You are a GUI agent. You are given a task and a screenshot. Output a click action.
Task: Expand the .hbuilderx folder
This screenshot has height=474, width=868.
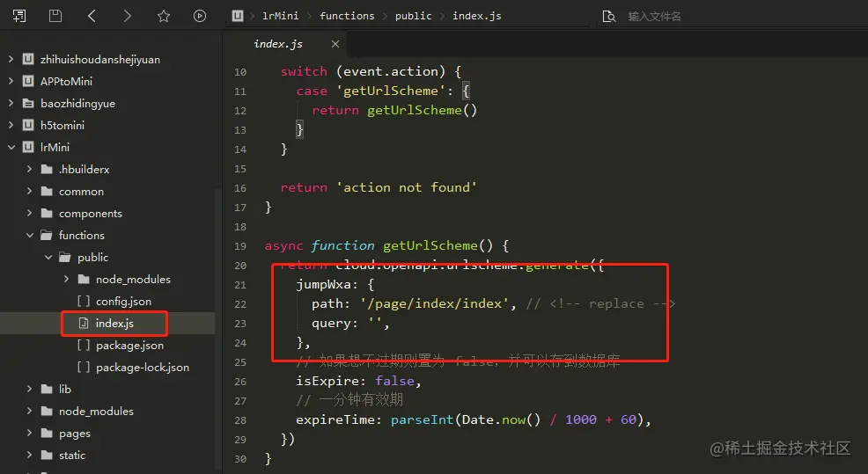click(29, 169)
